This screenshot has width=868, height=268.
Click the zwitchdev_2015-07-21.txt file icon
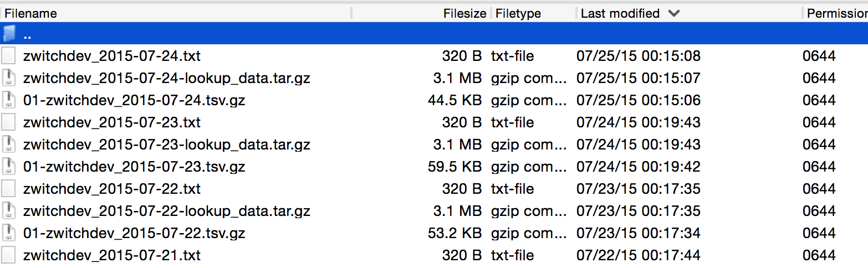click(x=9, y=255)
